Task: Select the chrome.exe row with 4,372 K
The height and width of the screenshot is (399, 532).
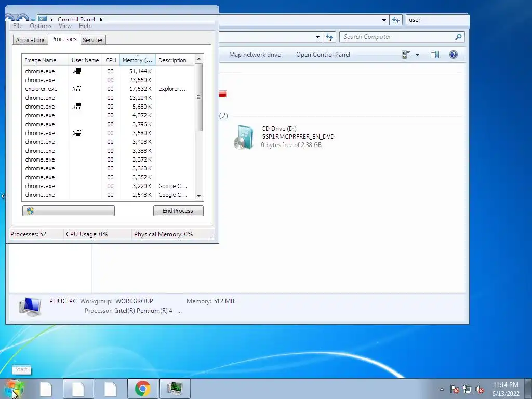Action: 108,115
